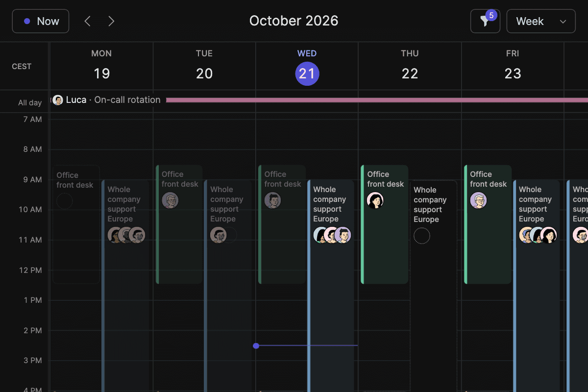Open Friday Whole company support Europe shift

(537, 286)
